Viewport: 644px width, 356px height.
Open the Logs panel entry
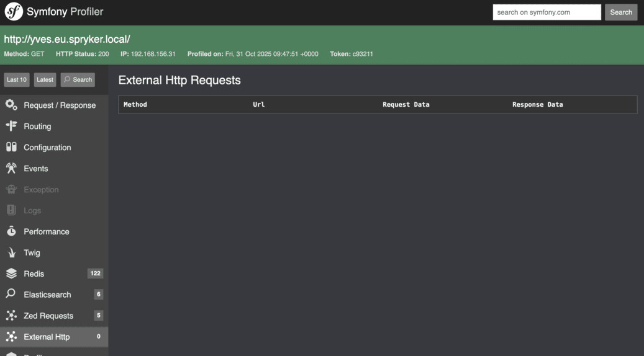pyautogui.click(x=32, y=211)
